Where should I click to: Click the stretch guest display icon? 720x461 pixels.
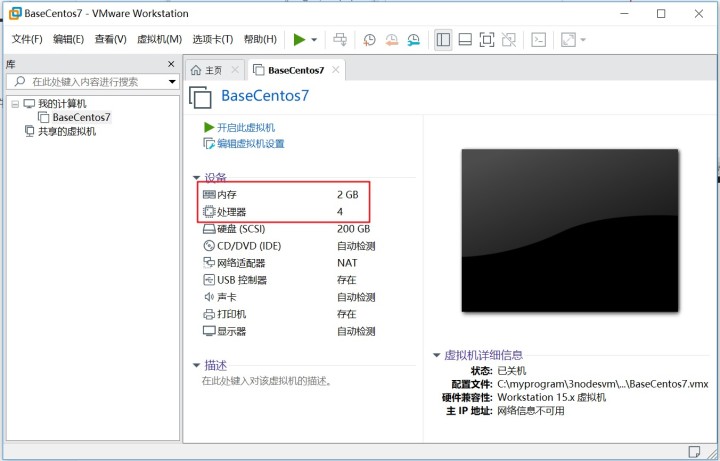568,40
